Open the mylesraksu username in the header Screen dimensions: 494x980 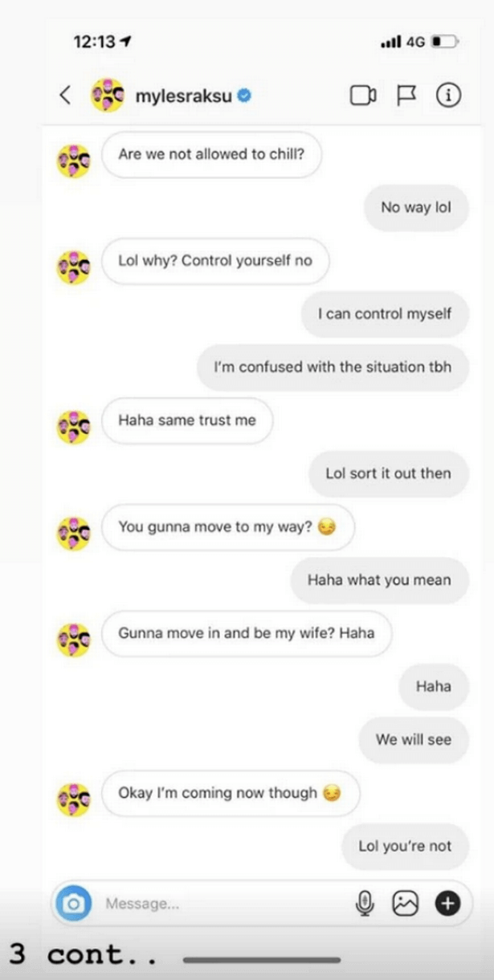[184, 96]
